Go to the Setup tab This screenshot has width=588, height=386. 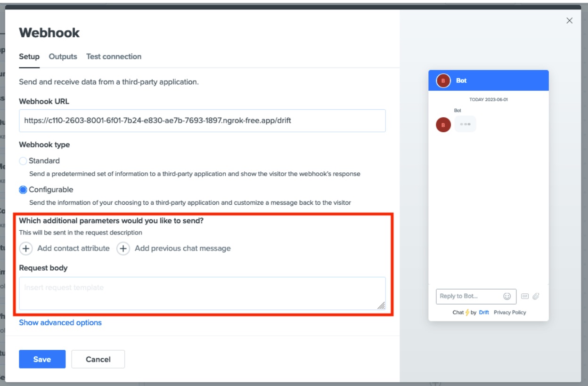coord(29,56)
